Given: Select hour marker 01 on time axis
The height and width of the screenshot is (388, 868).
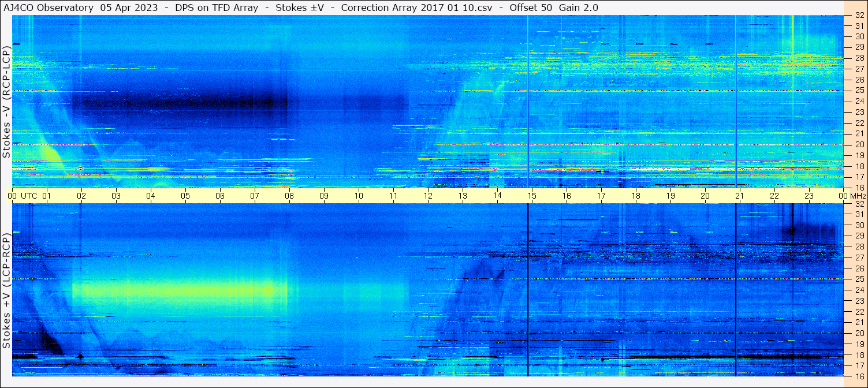Looking at the screenshot, I should pos(47,196).
